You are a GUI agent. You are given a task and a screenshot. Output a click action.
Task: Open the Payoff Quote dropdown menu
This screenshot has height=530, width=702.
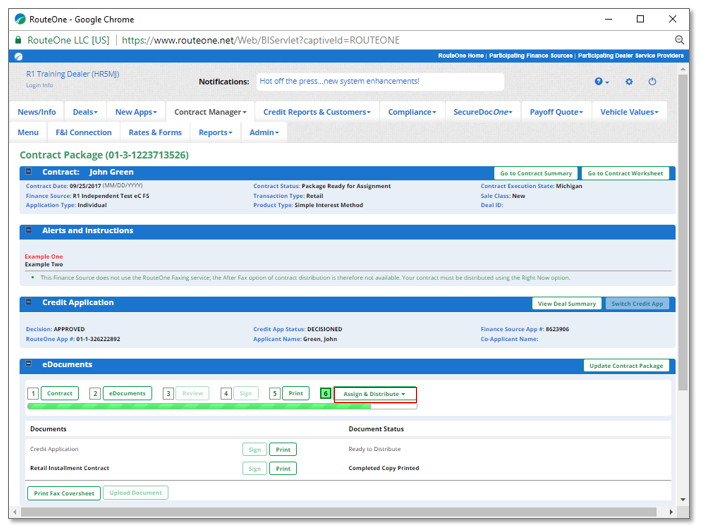tap(556, 112)
